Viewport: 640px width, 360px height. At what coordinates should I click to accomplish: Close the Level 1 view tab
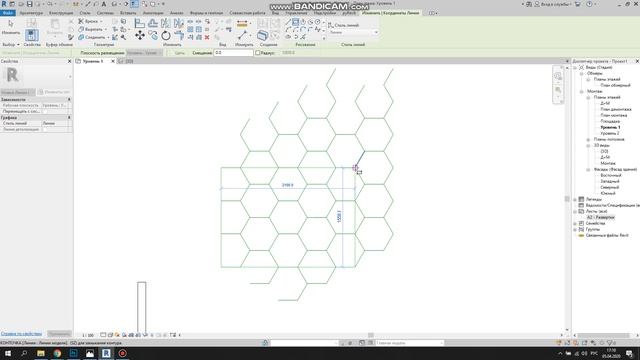pos(113,61)
